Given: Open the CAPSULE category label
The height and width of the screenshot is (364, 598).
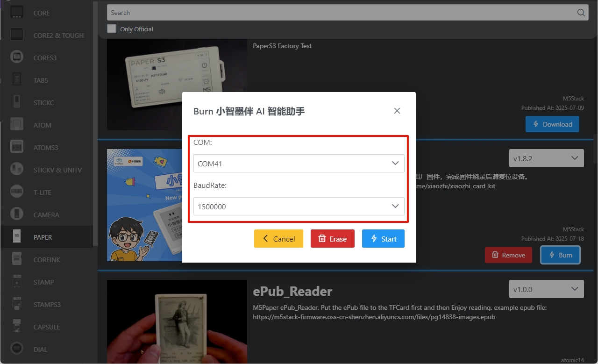Looking at the screenshot, I should tap(47, 327).
